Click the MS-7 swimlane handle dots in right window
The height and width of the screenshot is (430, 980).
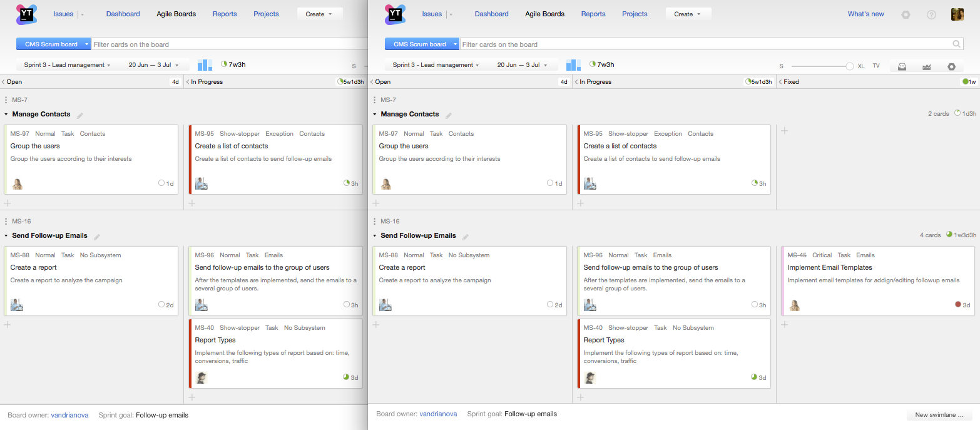374,100
